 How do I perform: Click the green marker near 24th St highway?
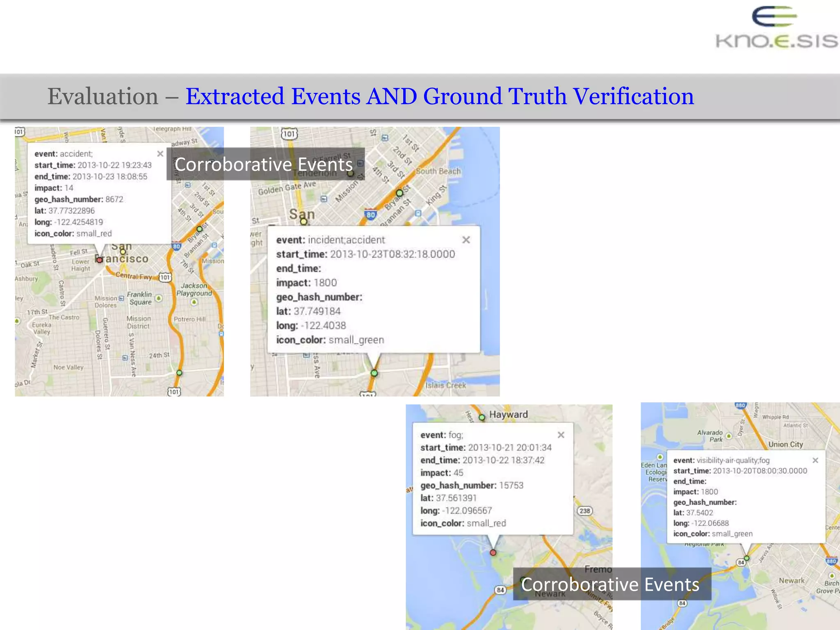(x=179, y=373)
